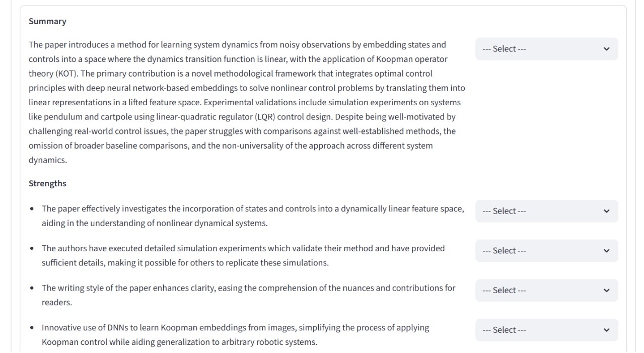Click the Summary paragraph about Koopman operator theory
The height and width of the screenshot is (353, 644).
(x=247, y=102)
